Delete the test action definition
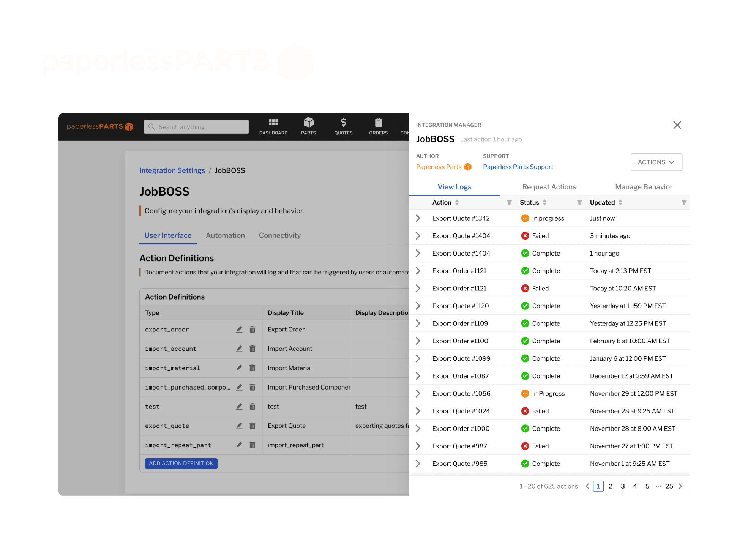748x560 pixels. click(252, 407)
